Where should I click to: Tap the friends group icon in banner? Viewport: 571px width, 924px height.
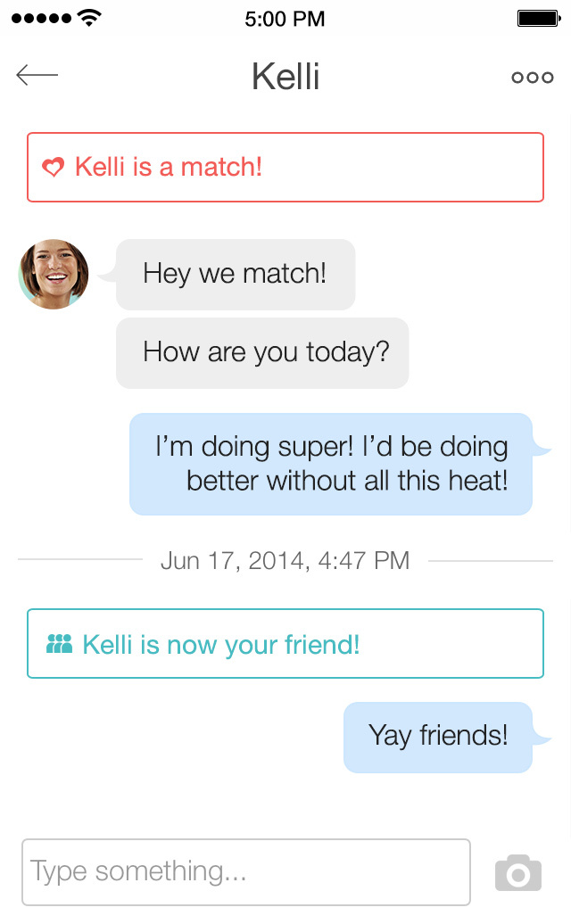click(x=59, y=644)
